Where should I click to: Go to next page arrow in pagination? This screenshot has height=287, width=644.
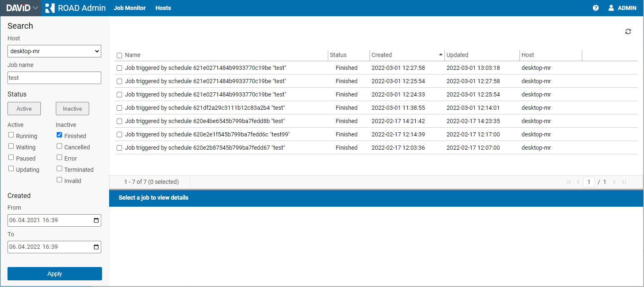[614, 182]
